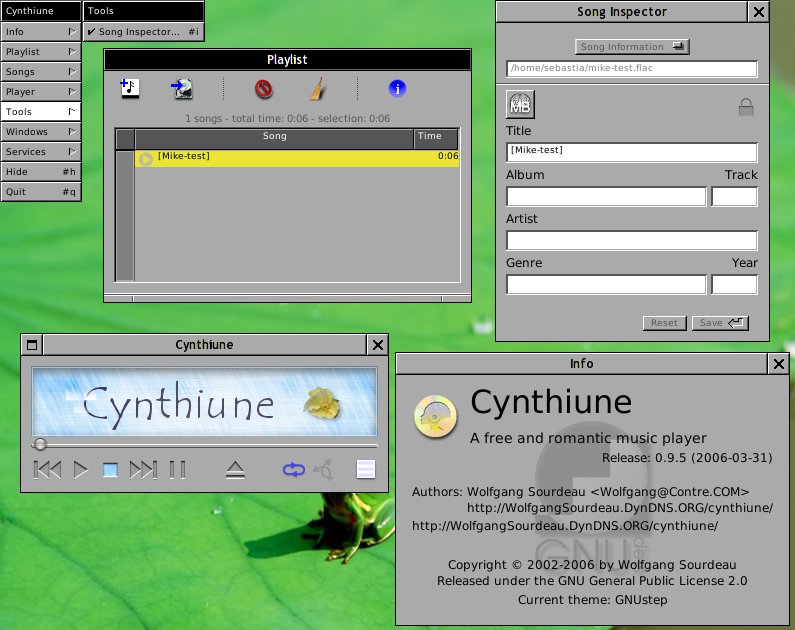This screenshot has width=795, height=630.
Task: Click the broom cleanup icon in Playlist
Action: click(316, 89)
